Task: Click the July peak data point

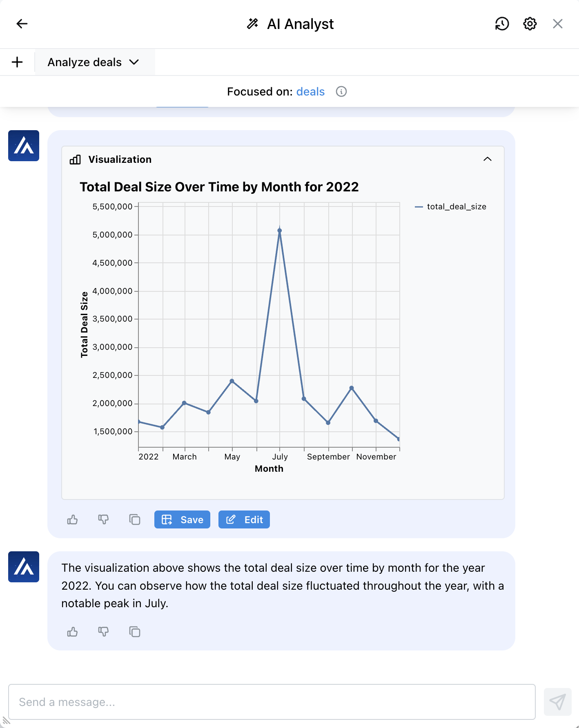Action: point(280,231)
